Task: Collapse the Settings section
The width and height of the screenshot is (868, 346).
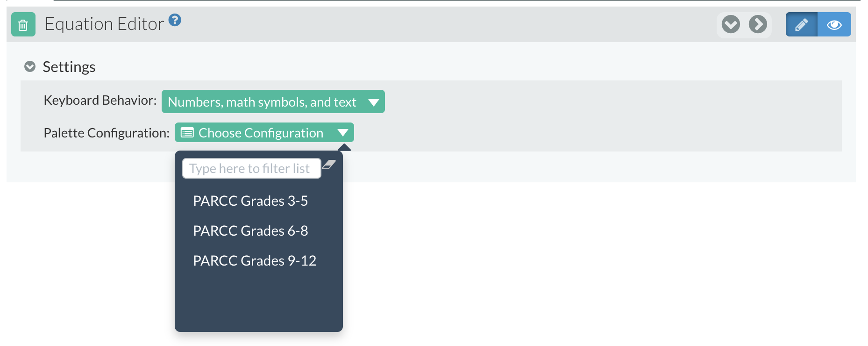Action: click(30, 67)
